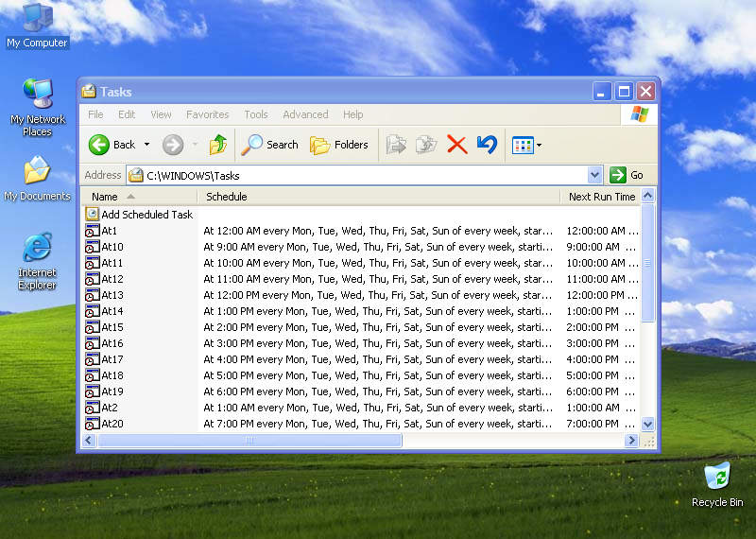Open the Search magnifier button
Viewport: 756px width, 539px height.
pos(270,145)
